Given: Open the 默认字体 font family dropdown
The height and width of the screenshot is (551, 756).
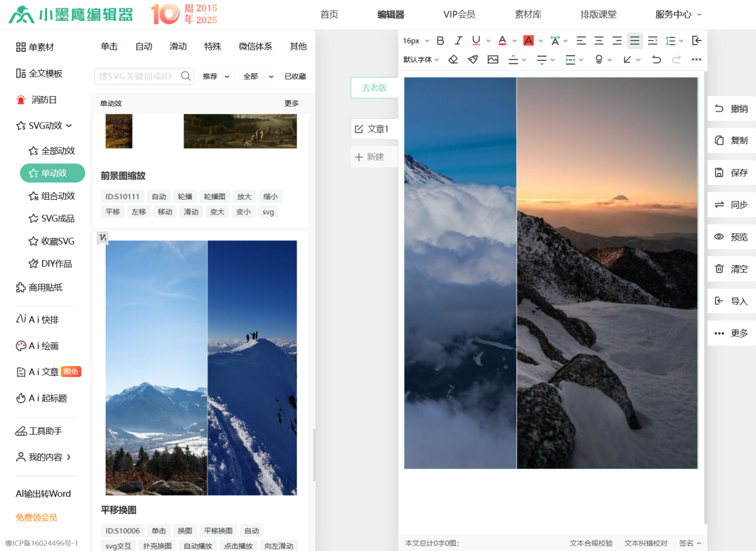Looking at the screenshot, I should click(421, 60).
